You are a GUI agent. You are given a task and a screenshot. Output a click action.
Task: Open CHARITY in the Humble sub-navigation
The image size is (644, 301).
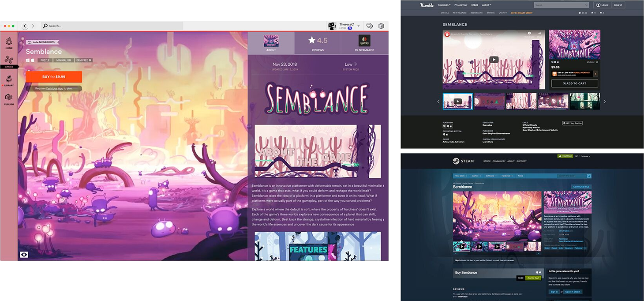pyautogui.click(x=502, y=13)
